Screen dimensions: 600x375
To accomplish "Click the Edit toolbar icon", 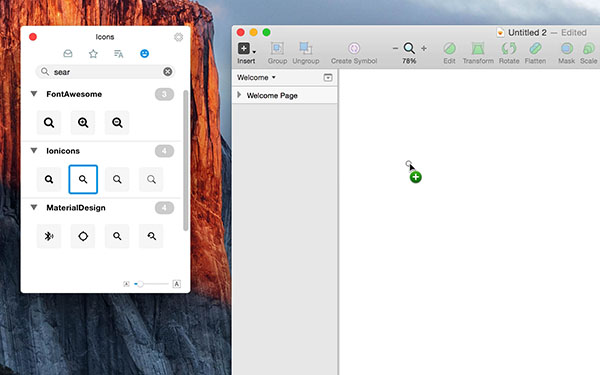I will [450, 49].
